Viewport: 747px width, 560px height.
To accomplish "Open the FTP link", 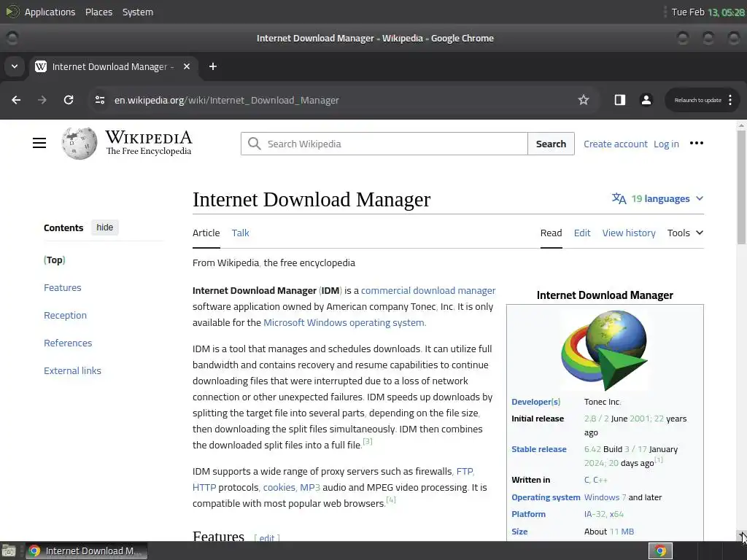I will 465,472.
